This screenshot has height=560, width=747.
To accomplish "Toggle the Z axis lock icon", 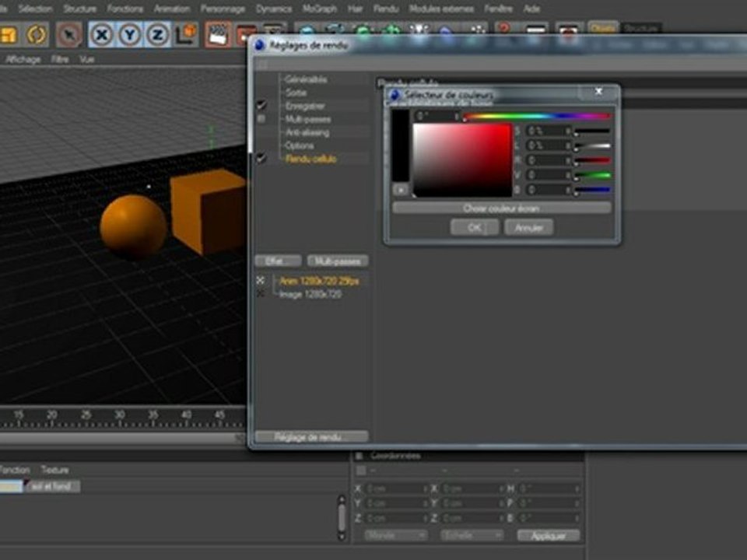I will pos(157,35).
